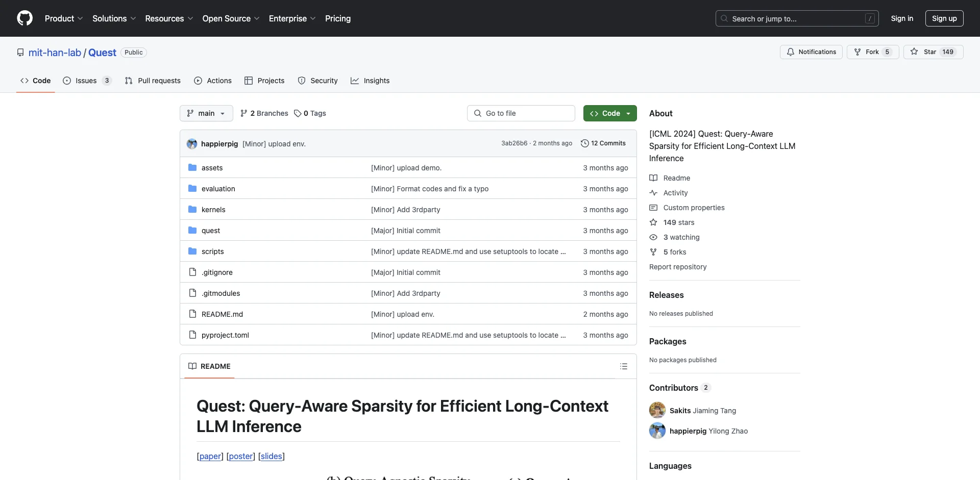Open the poster link in README

(x=241, y=456)
